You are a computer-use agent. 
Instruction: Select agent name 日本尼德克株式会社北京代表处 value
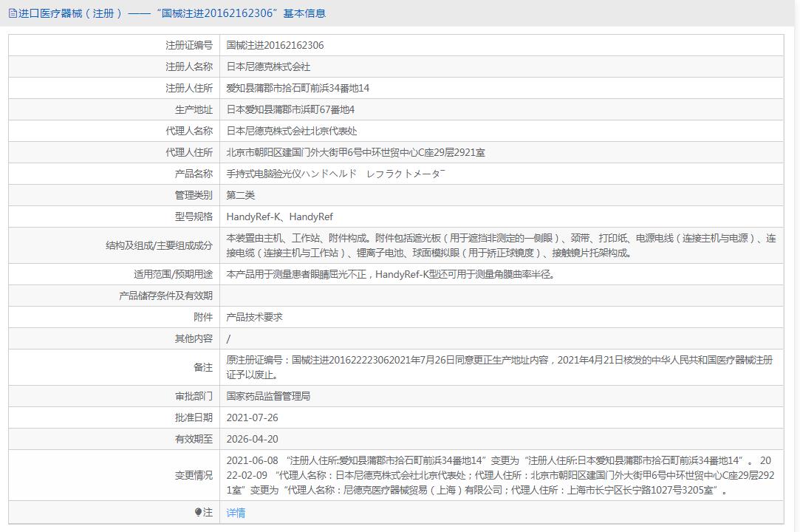pyautogui.click(x=292, y=132)
